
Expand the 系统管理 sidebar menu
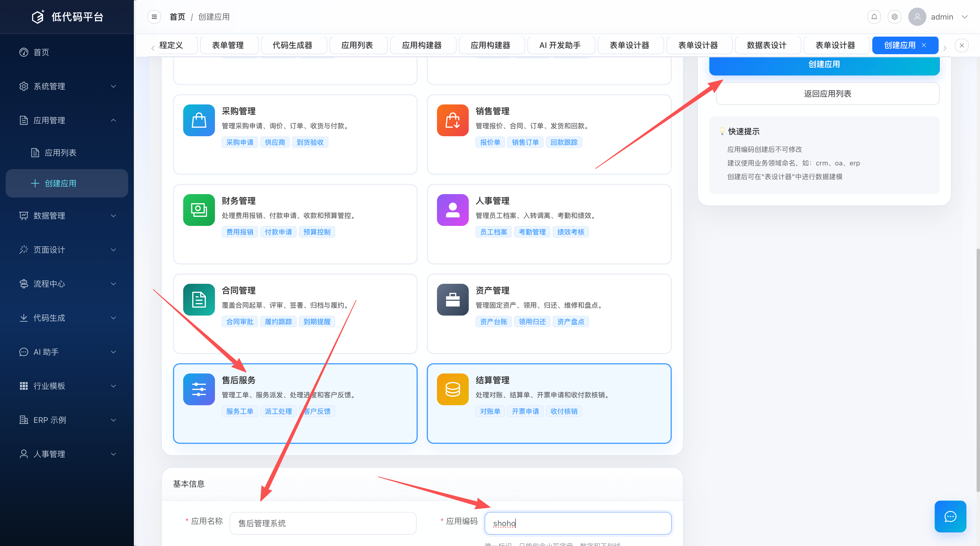point(67,87)
